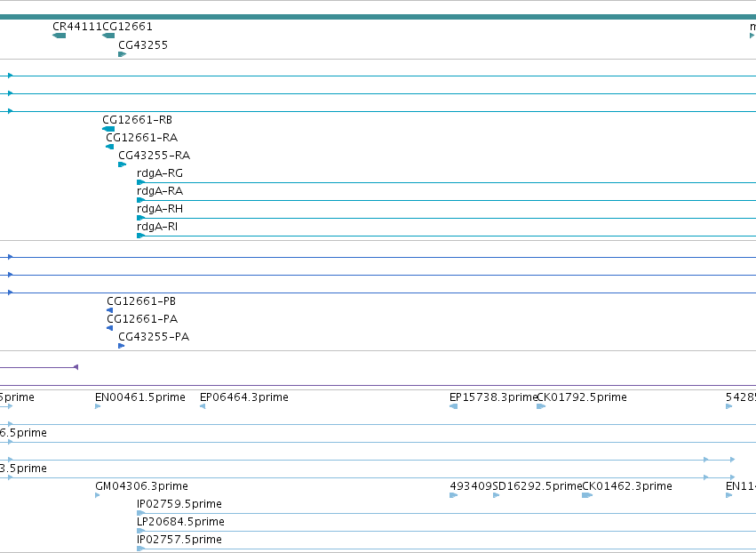Screen dimensions: 756x553
Task: Open the CG12661-RA transcript label
Action: pyautogui.click(x=142, y=138)
